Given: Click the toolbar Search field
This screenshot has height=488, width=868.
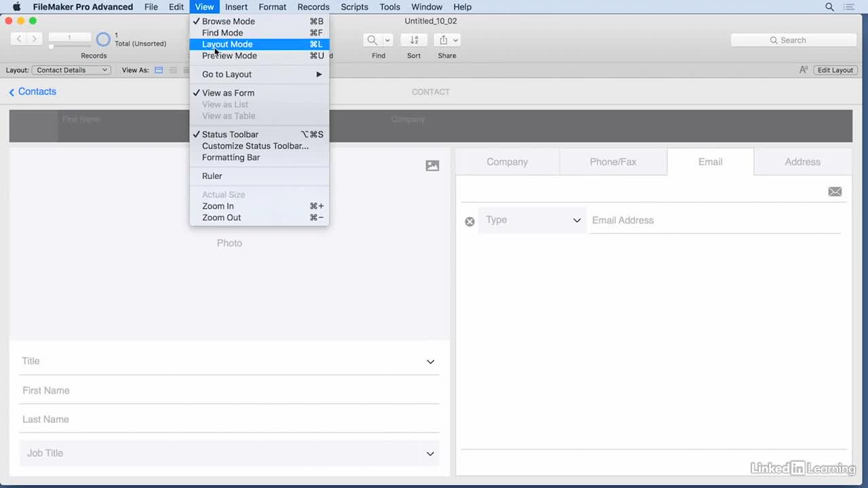Looking at the screenshot, I should [x=793, y=40].
